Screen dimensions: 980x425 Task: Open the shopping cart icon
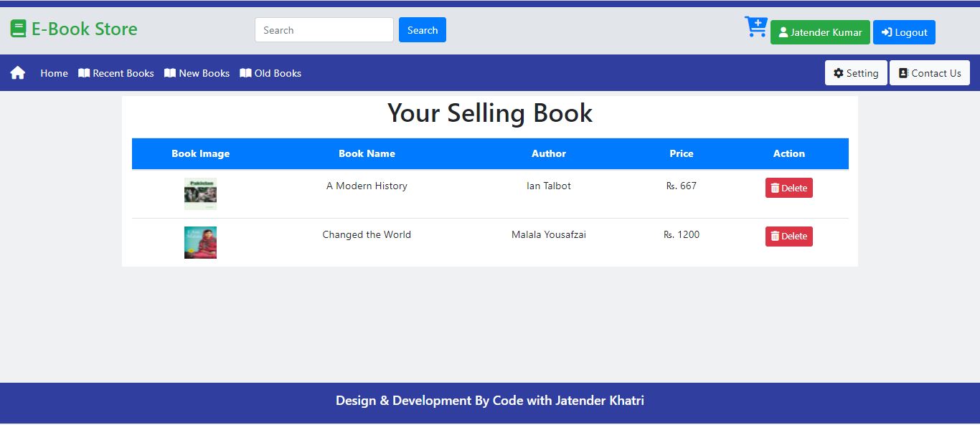coord(755,27)
